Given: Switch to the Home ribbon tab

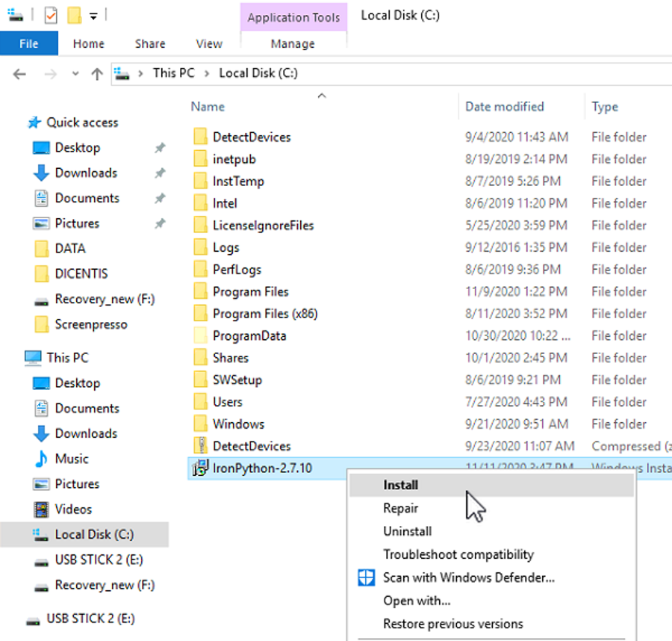Looking at the screenshot, I should (89, 44).
